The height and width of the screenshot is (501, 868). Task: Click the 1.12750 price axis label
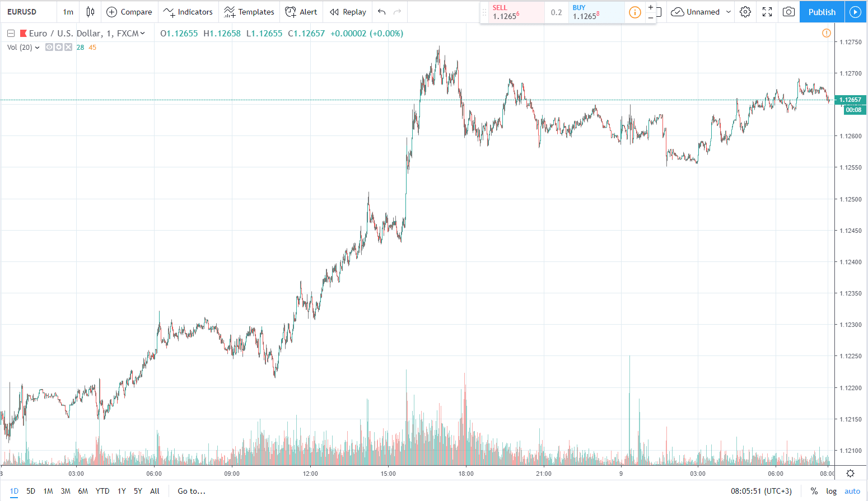(x=851, y=42)
